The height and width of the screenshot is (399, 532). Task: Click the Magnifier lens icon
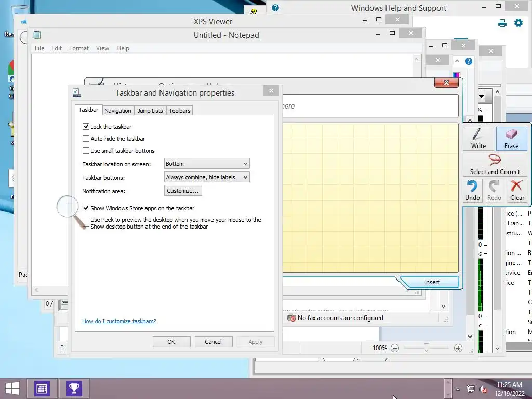coord(71,211)
